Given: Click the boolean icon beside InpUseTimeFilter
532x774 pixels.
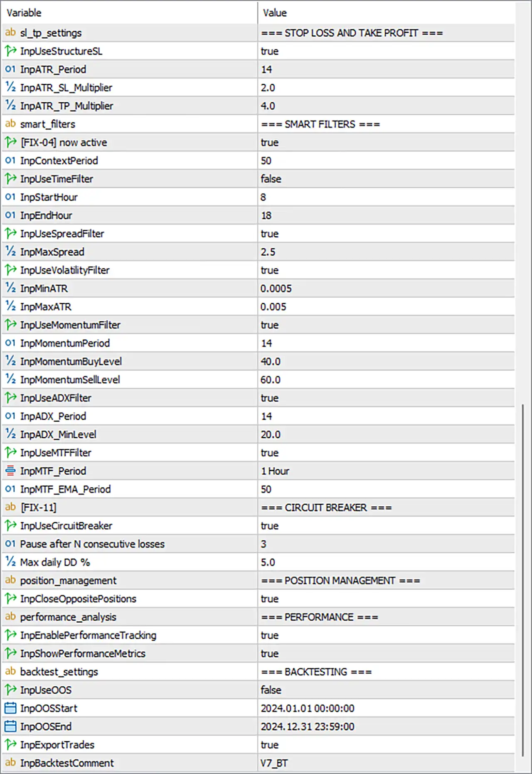Looking at the screenshot, I should pyautogui.click(x=10, y=179).
